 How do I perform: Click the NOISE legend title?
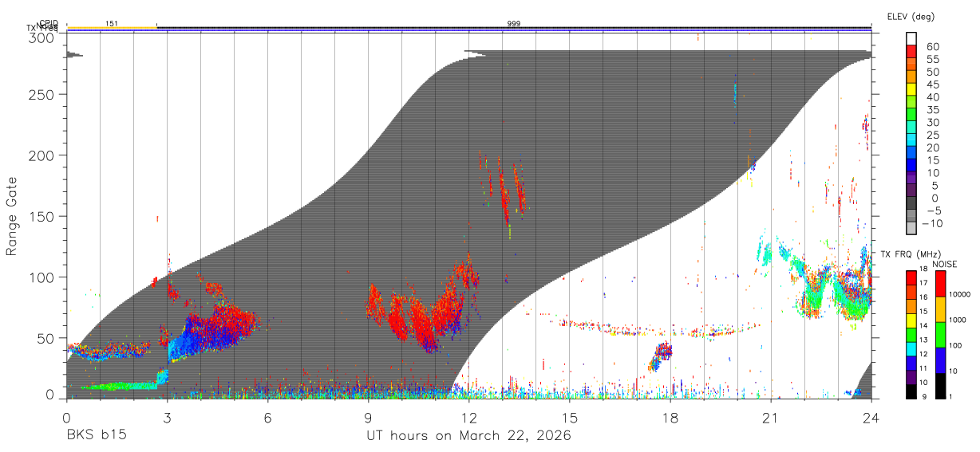946,264
